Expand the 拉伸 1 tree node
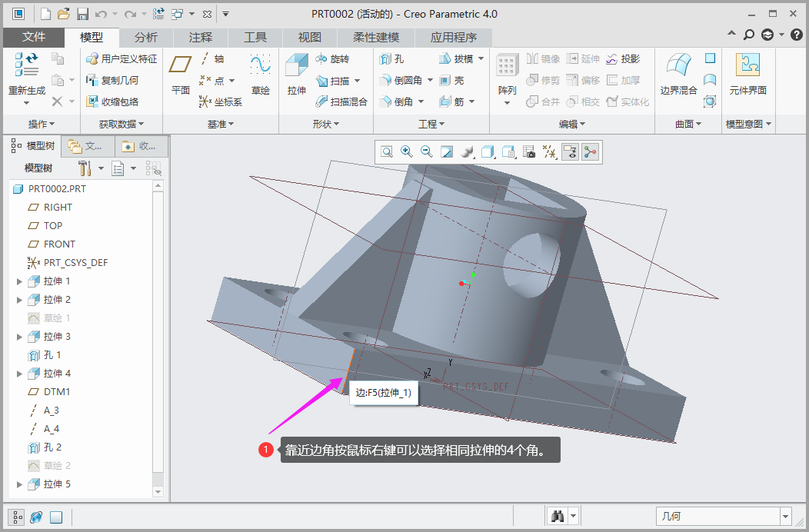The height and width of the screenshot is (532, 809). (x=19, y=281)
